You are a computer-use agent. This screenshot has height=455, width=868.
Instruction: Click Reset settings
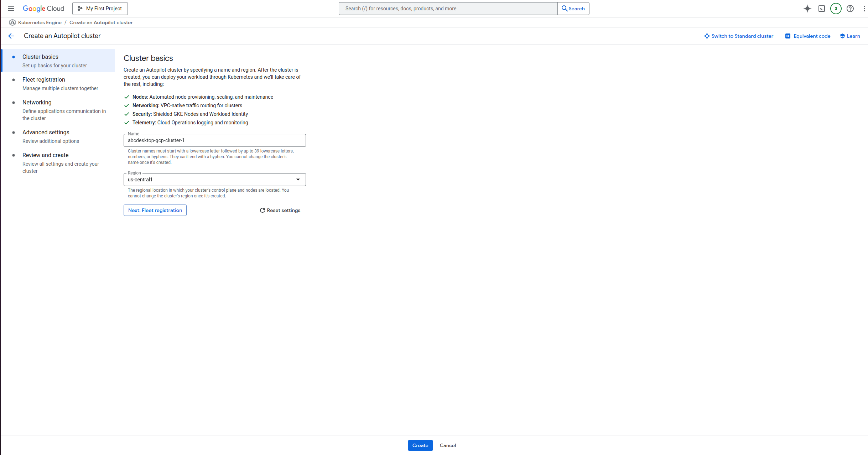point(280,210)
